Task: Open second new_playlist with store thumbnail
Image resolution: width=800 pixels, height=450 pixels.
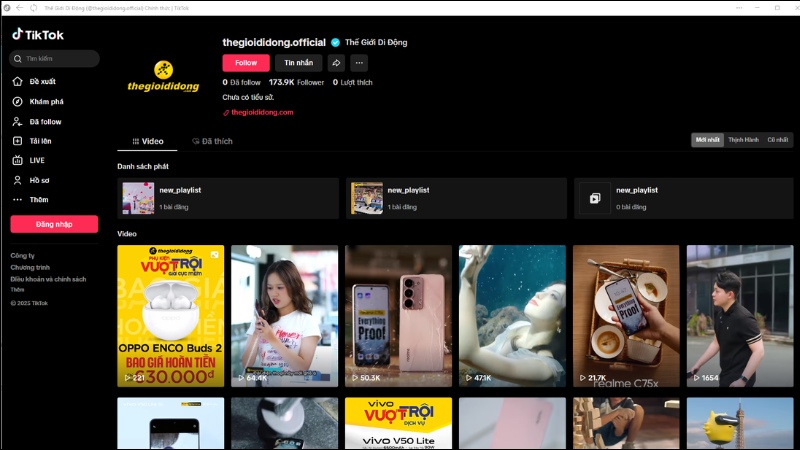Action: 456,198
